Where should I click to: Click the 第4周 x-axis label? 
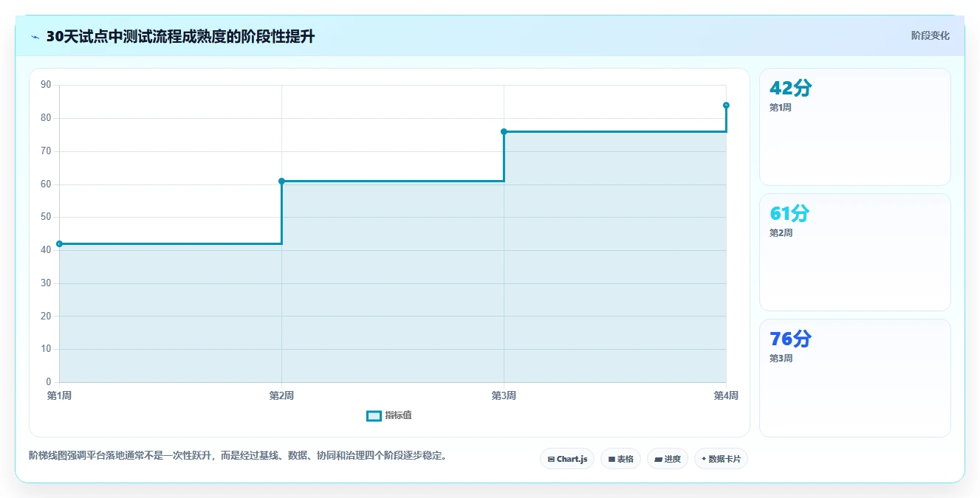[x=726, y=396]
